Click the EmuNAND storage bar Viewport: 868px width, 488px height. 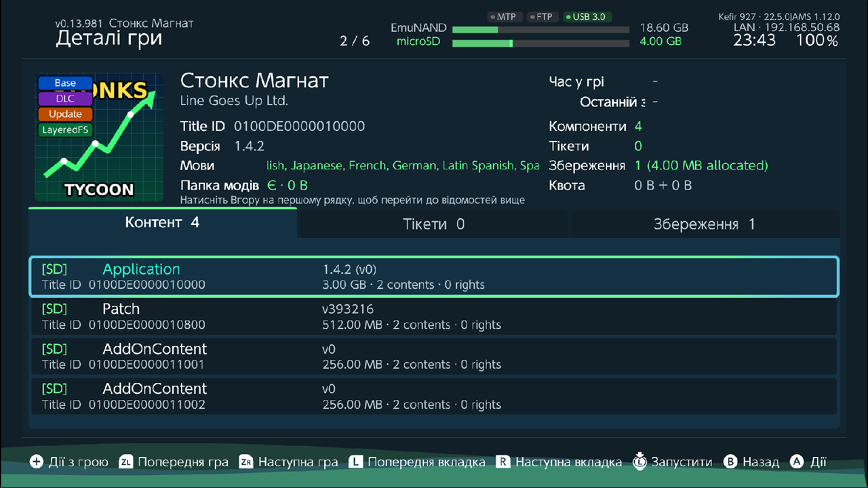coord(540,30)
